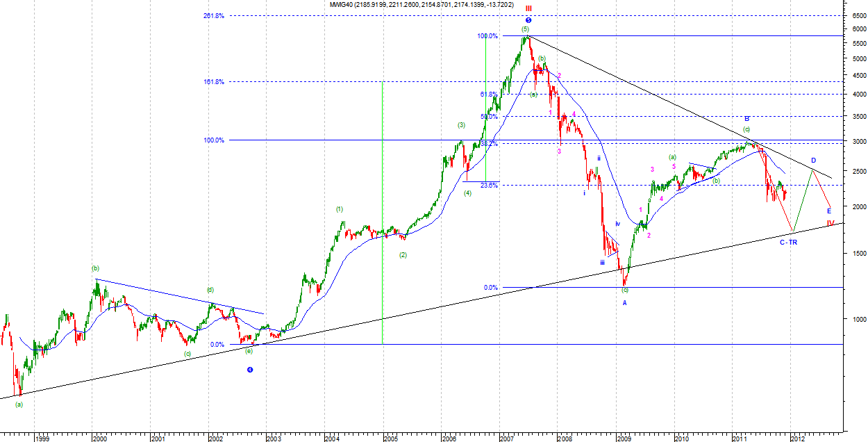This screenshot has height=442, width=868.
Task: Click the blue circled 5 marker at peak
Action: [528, 20]
